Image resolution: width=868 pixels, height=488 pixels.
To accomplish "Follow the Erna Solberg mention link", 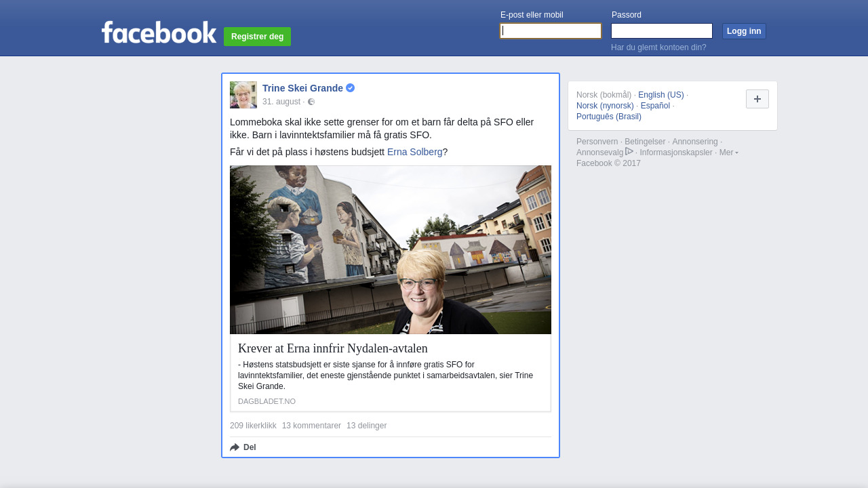I will tap(414, 152).
